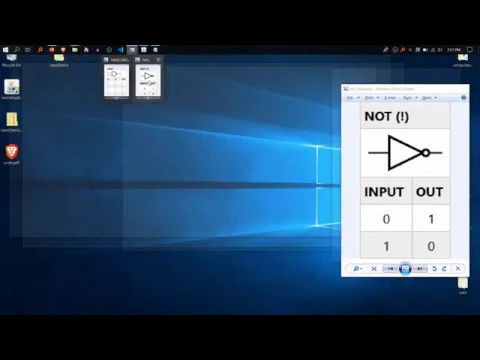
Task: Open Visual Studio Code from the taskbar
Action: (121, 50)
